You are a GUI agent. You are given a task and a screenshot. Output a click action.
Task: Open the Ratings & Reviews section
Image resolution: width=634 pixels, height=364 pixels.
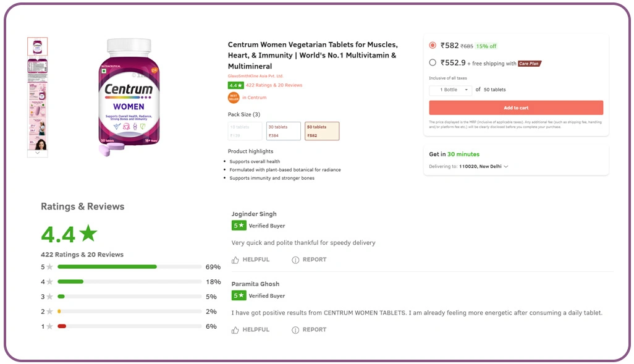82,206
